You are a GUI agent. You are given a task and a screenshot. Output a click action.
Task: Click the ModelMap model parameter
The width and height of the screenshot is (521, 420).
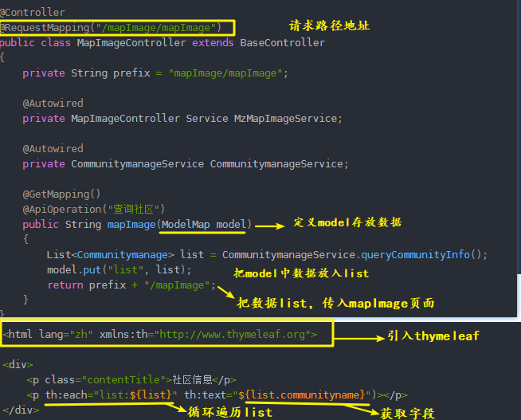click(x=204, y=225)
